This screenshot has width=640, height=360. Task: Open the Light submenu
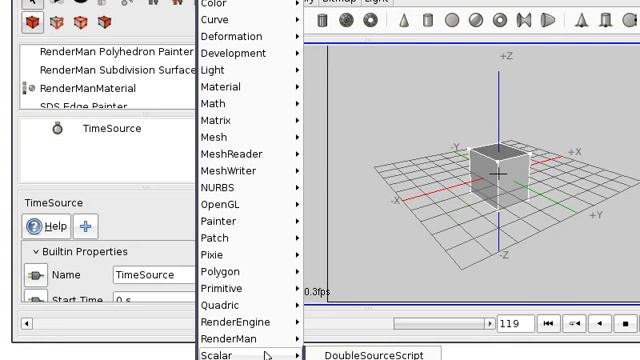pos(250,70)
